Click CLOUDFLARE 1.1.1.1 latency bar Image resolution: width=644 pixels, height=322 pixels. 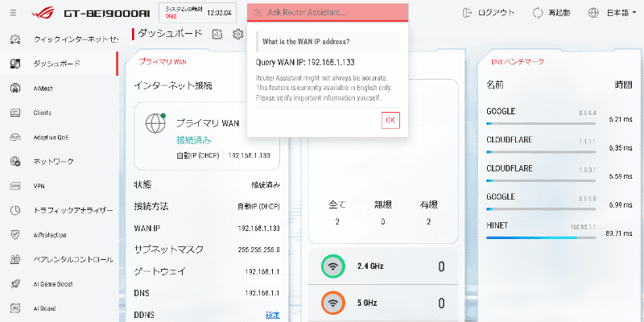tap(541, 152)
